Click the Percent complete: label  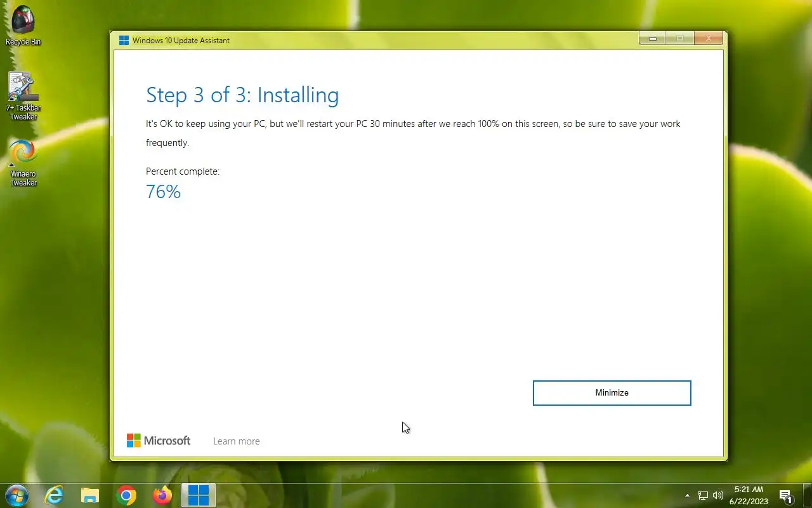[x=183, y=171]
